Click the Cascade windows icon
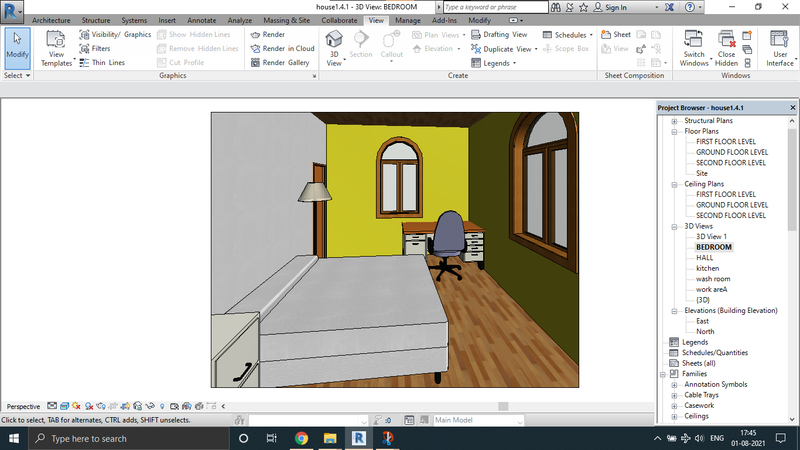Image resolution: width=800 pixels, height=450 pixels. [747, 49]
